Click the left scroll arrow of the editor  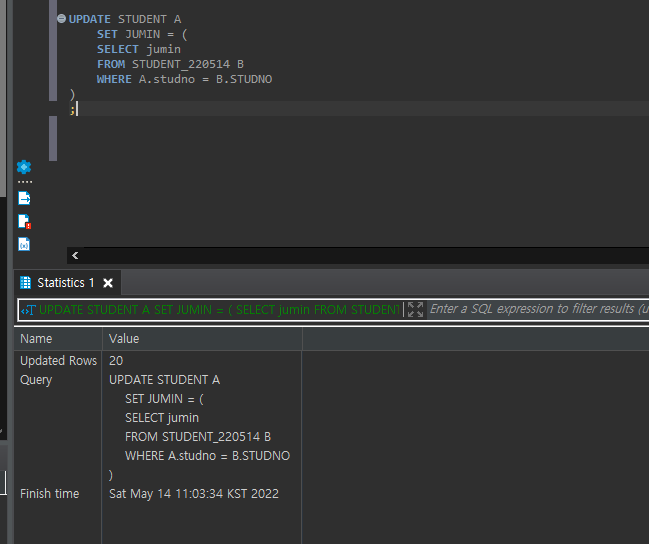pyautogui.click(x=75, y=255)
